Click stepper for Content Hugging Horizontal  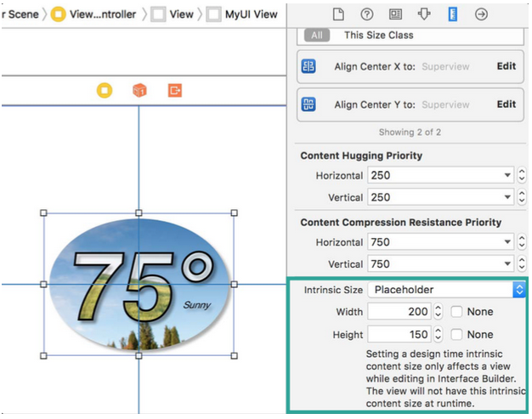point(522,175)
